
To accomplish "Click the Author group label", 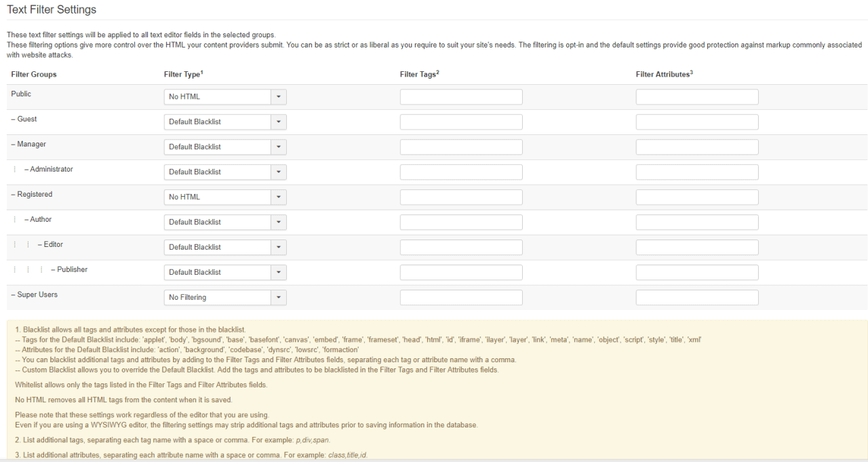I will click(x=38, y=220).
